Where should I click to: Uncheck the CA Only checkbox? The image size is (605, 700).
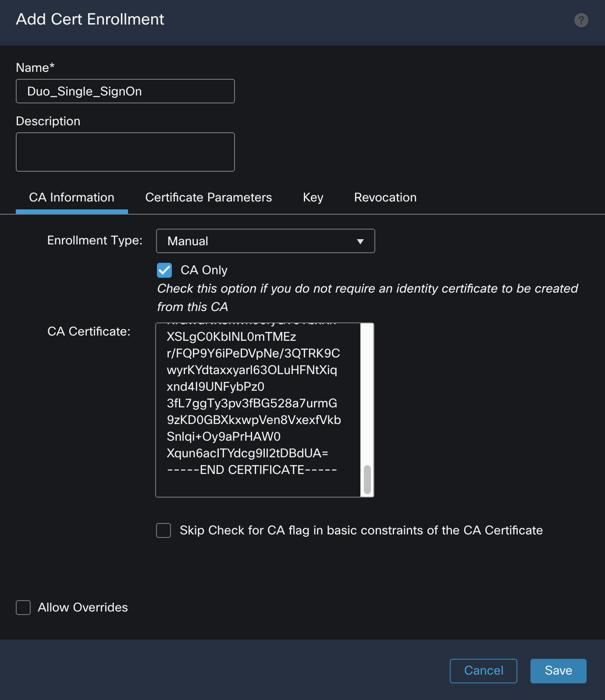164,270
